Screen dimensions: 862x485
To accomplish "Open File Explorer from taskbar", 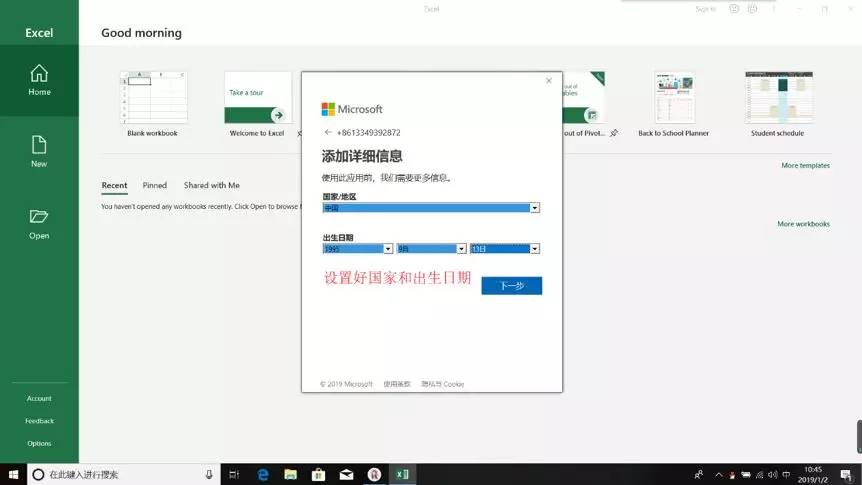I will (x=290, y=474).
